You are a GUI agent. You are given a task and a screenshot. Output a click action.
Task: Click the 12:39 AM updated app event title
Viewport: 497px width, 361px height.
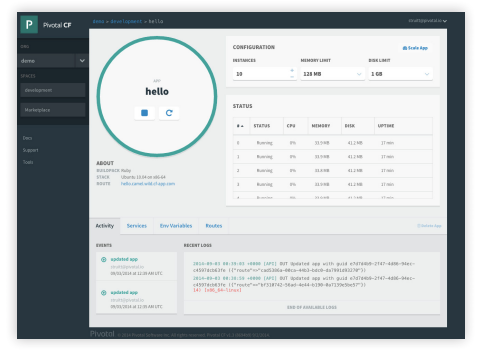click(x=124, y=259)
